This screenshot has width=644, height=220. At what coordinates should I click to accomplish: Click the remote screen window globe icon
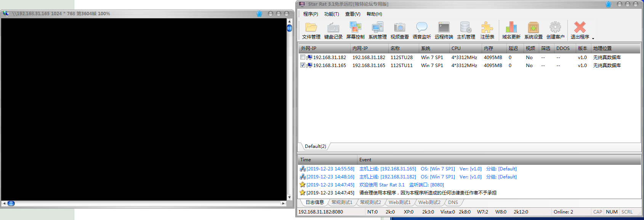(6, 13)
